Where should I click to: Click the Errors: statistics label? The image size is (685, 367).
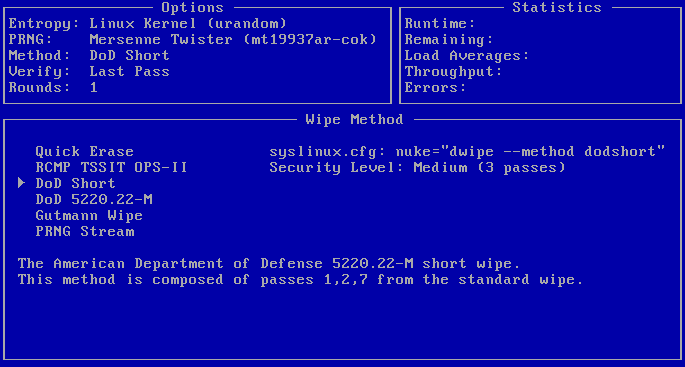436,87
